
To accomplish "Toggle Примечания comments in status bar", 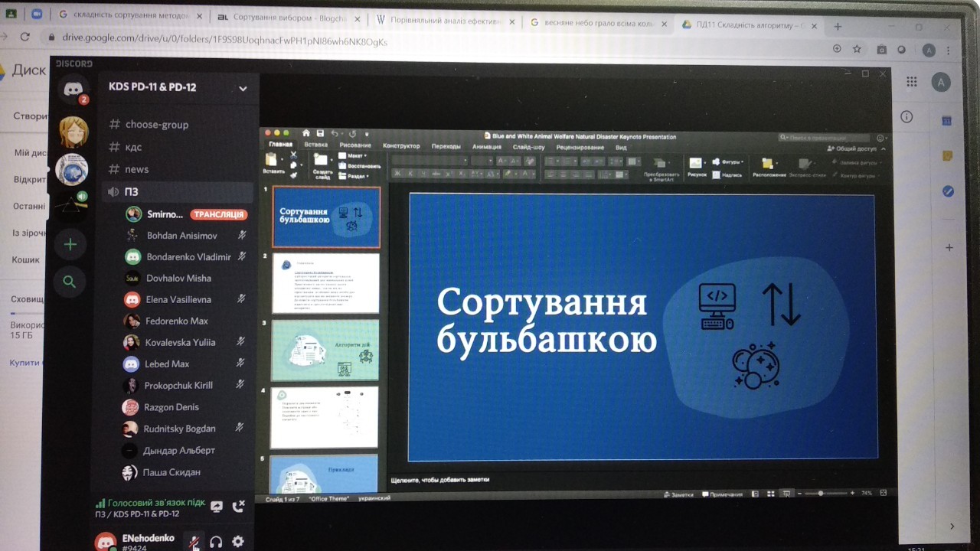I will (x=721, y=494).
